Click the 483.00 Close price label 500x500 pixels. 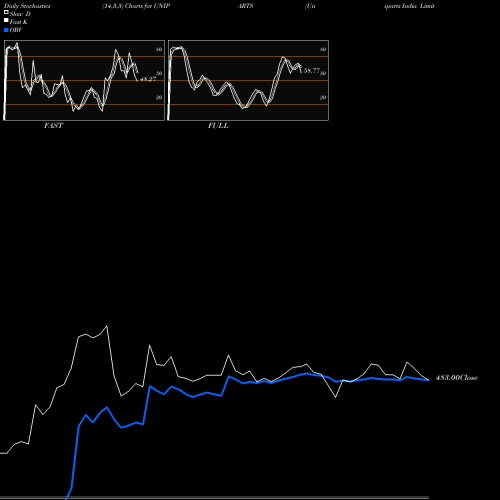coord(457,378)
